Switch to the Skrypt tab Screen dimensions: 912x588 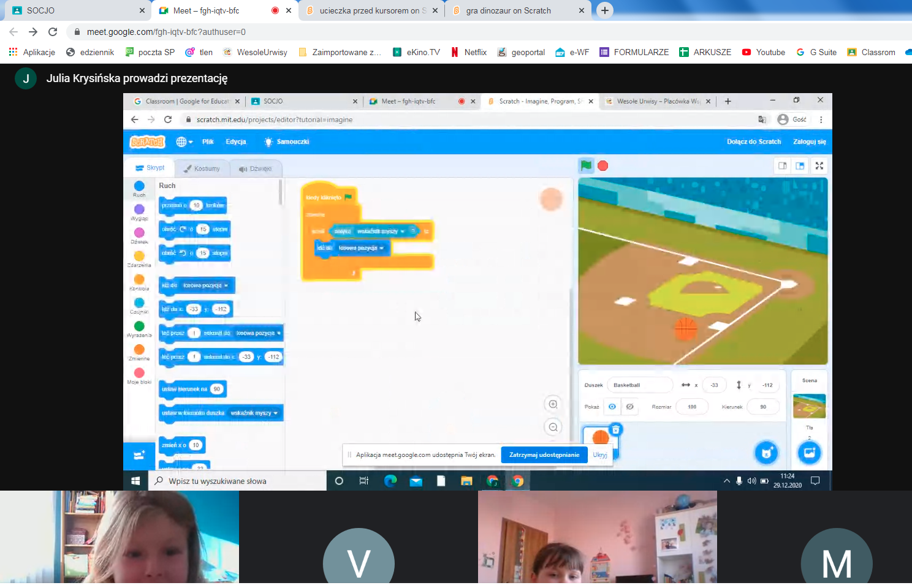[x=150, y=168]
